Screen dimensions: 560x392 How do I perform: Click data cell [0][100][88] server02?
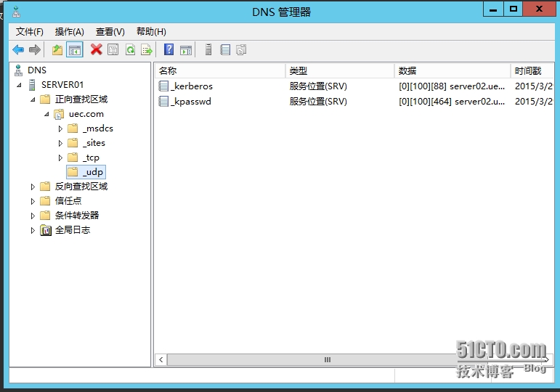click(452, 86)
